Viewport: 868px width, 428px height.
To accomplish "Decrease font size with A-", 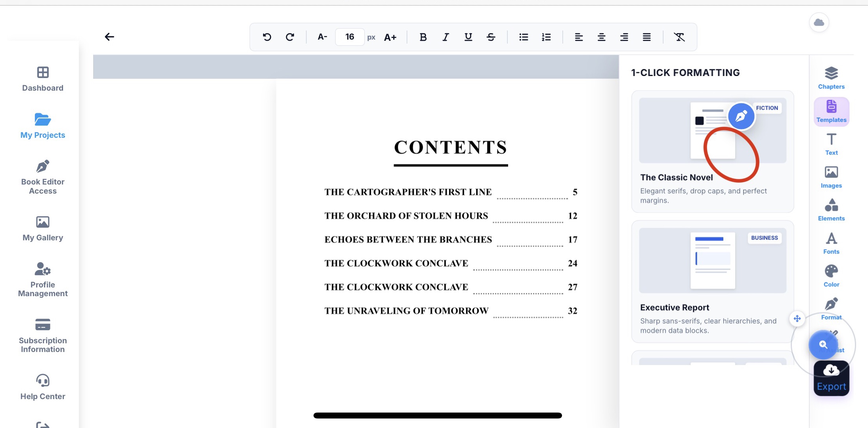I will tap(322, 37).
